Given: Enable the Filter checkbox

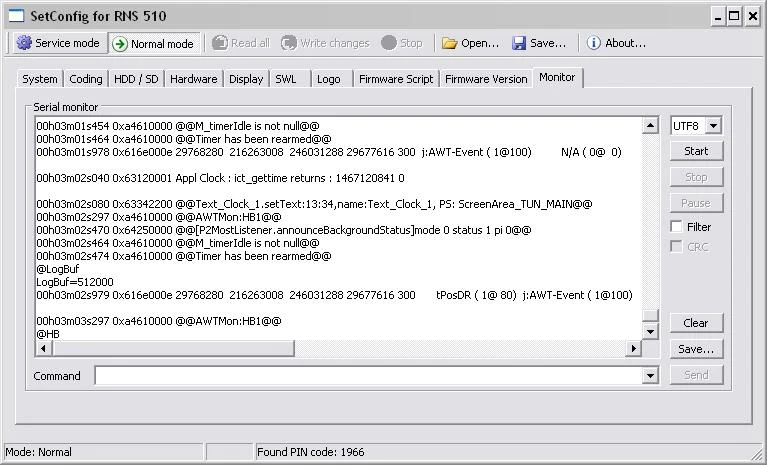Looking at the screenshot, I should 676,226.
